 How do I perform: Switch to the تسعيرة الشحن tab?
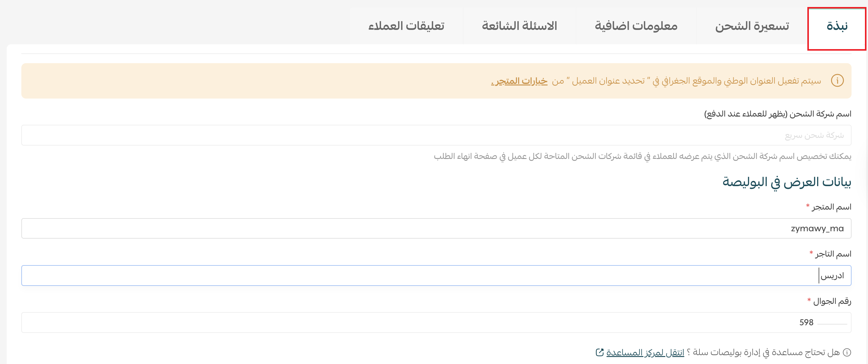pyautogui.click(x=752, y=26)
